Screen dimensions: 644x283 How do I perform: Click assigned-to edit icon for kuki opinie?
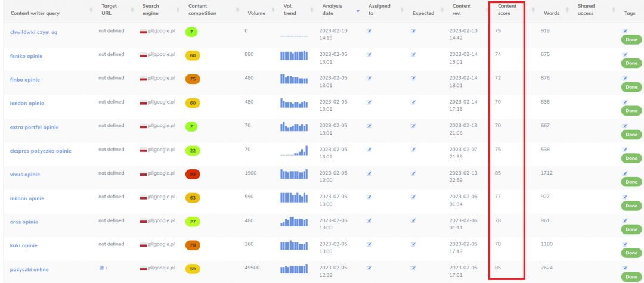point(369,245)
